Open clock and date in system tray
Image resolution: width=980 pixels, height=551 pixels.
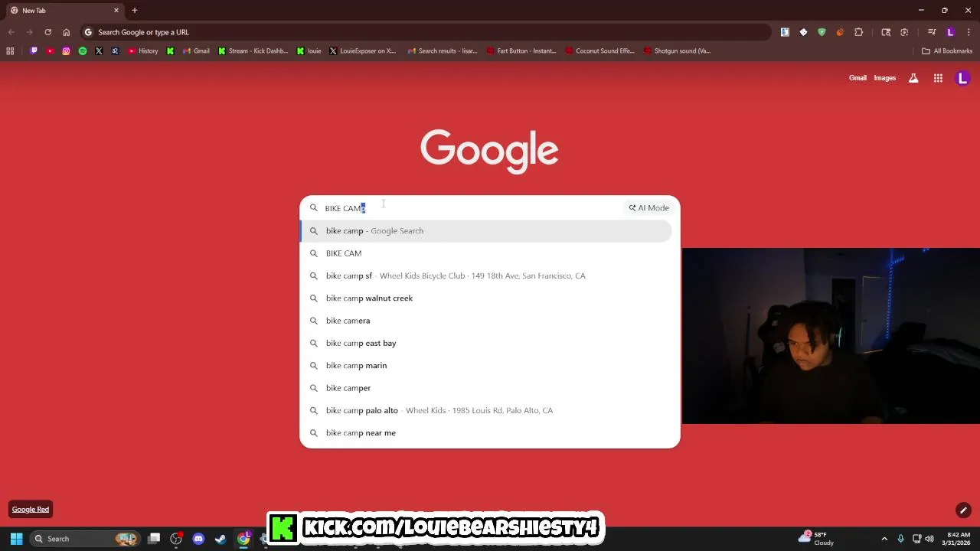pos(955,539)
